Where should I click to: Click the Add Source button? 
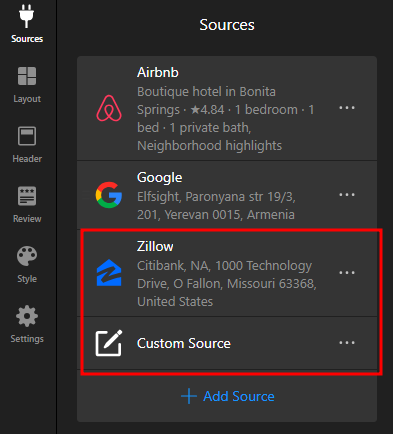(x=228, y=396)
